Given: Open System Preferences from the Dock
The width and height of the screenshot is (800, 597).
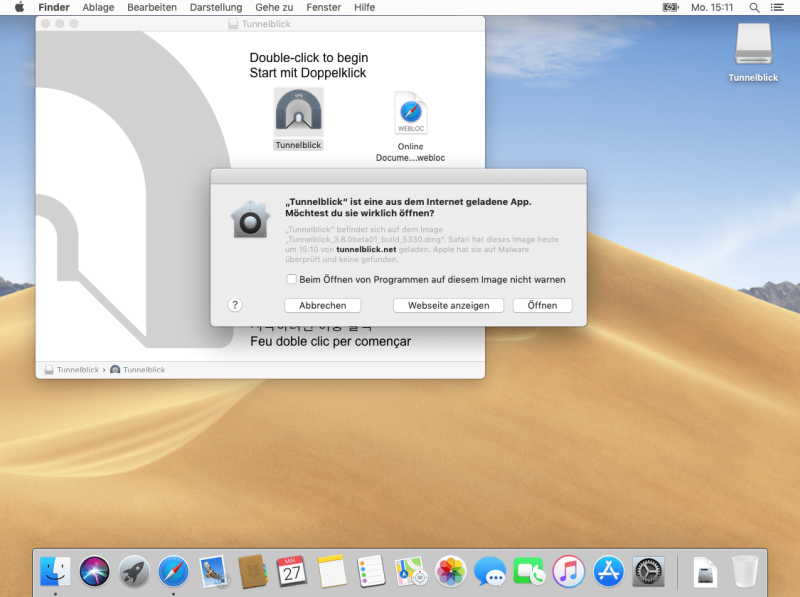Looking at the screenshot, I should point(646,572).
